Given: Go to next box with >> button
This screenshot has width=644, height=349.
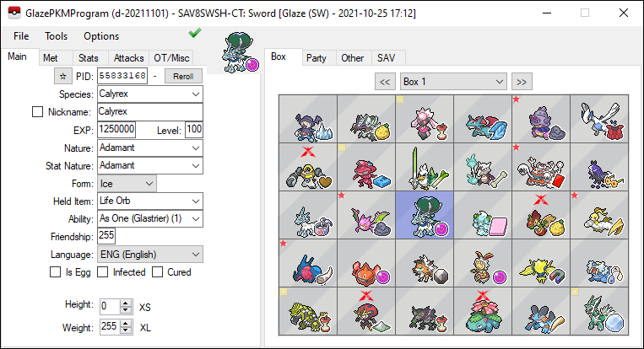Looking at the screenshot, I should point(522,82).
